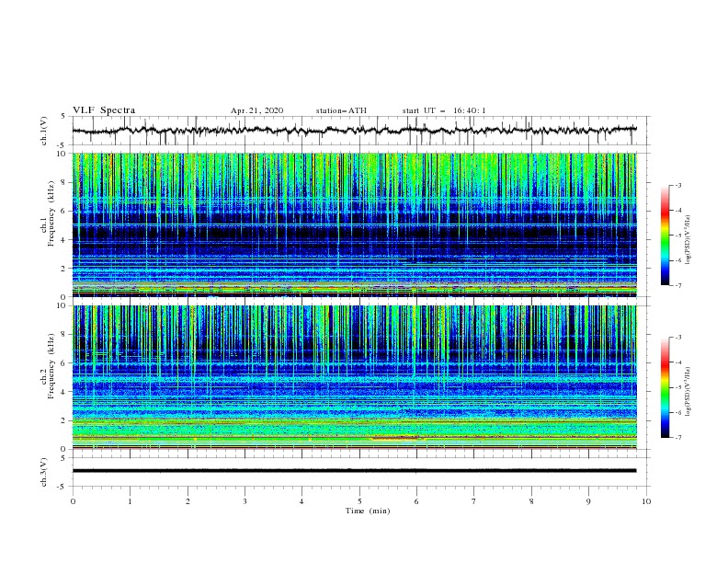Viewport: 728px width, 563px height.
Task: Click the time axis tick label '7'
Action: point(474,501)
